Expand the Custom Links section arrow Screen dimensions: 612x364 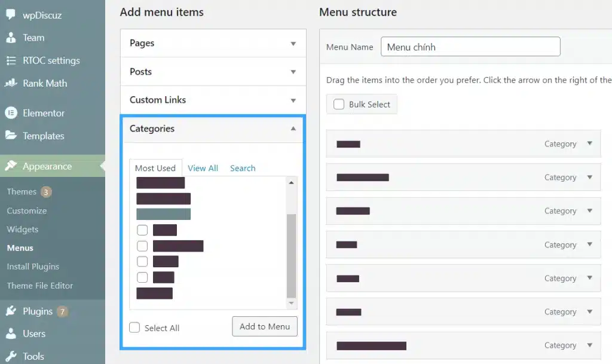(293, 100)
